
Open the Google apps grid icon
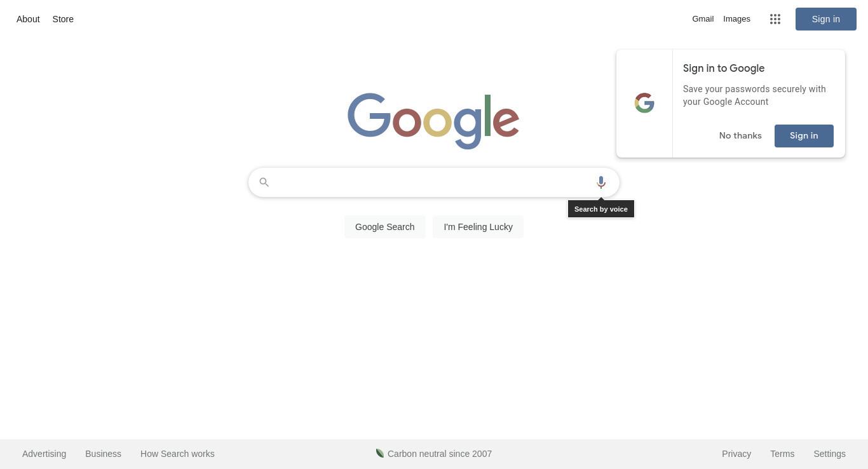click(x=775, y=19)
